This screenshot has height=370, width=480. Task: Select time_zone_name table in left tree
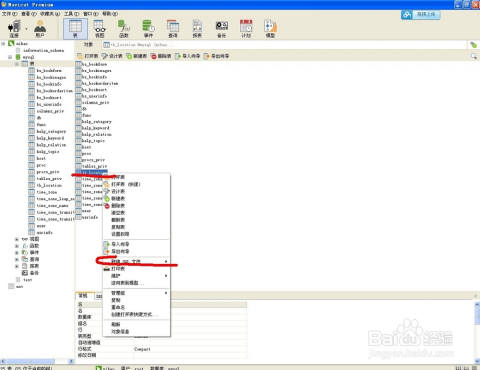tap(52, 206)
